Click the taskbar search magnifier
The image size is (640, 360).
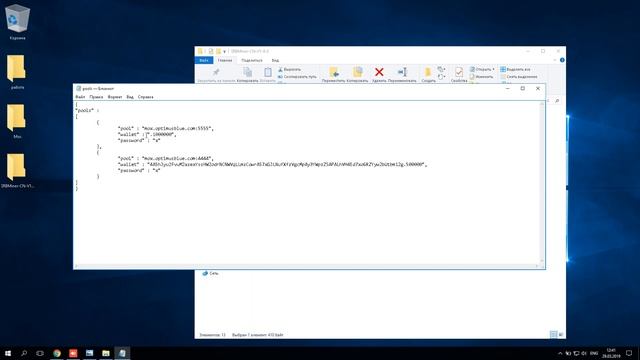(24, 353)
